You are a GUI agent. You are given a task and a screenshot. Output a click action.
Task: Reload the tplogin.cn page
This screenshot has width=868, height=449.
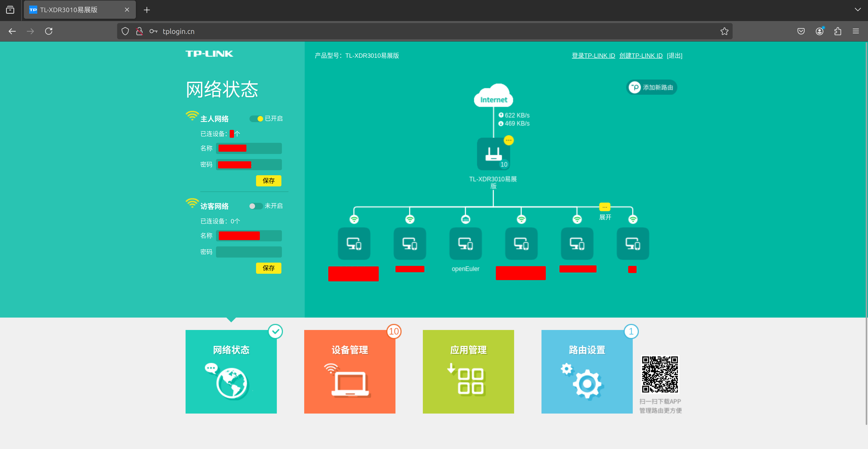pos(48,31)
